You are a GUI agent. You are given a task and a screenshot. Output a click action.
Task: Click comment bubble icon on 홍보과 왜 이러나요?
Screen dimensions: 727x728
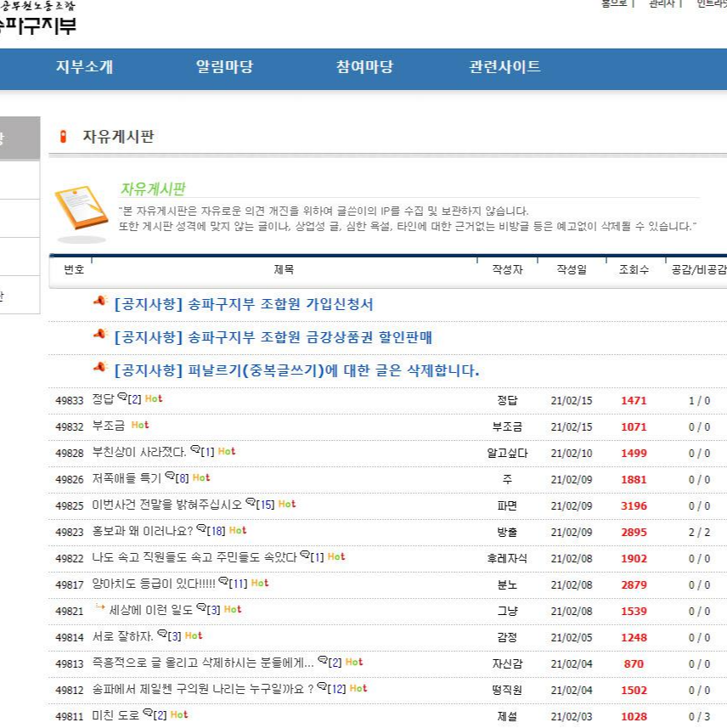[201, 528]
